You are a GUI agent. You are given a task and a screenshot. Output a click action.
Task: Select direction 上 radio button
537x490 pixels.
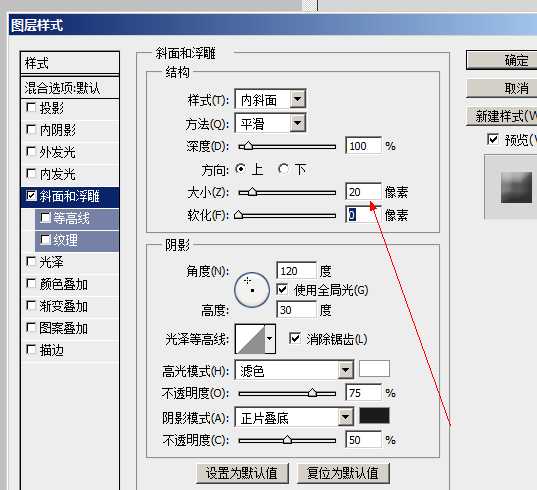coord(241,169)
